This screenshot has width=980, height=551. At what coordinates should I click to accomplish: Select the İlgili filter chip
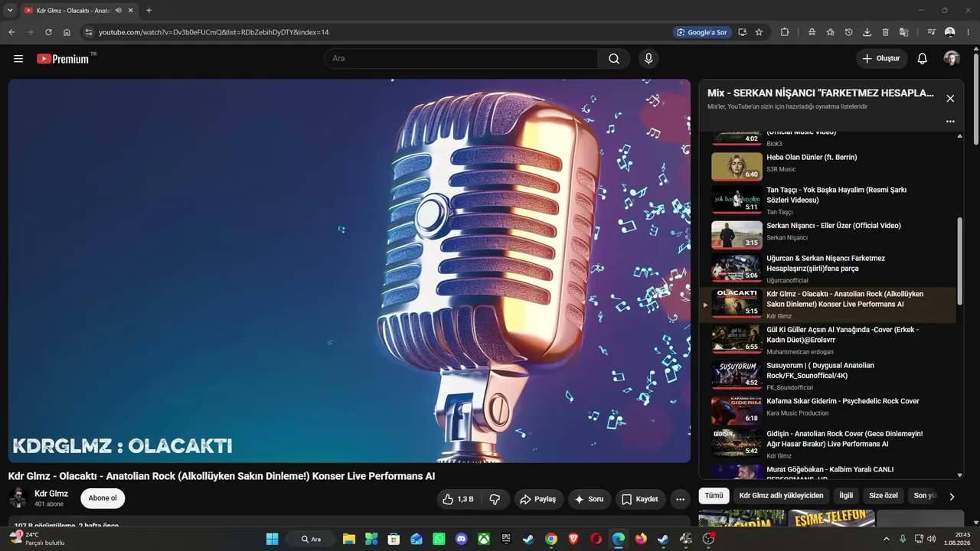[846, 496]
